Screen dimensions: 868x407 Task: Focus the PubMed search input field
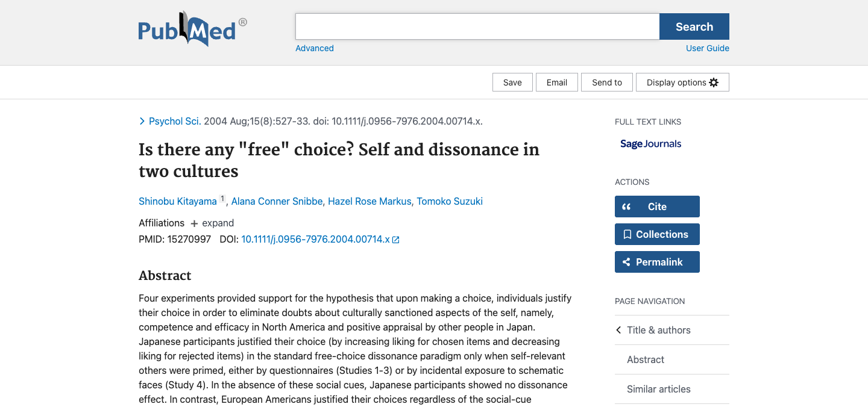point(477,26)
